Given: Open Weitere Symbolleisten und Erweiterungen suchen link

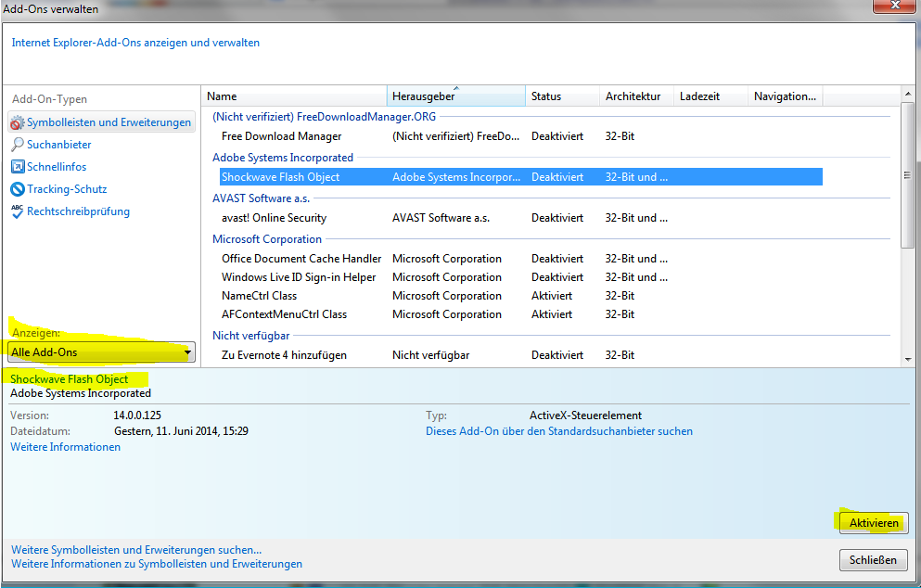Looking at the screenshot, I should (x=136, y=550).
